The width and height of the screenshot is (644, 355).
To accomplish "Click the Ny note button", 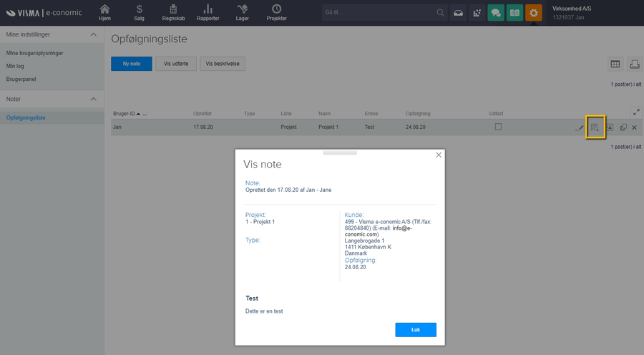I will (x=131, y=64).
